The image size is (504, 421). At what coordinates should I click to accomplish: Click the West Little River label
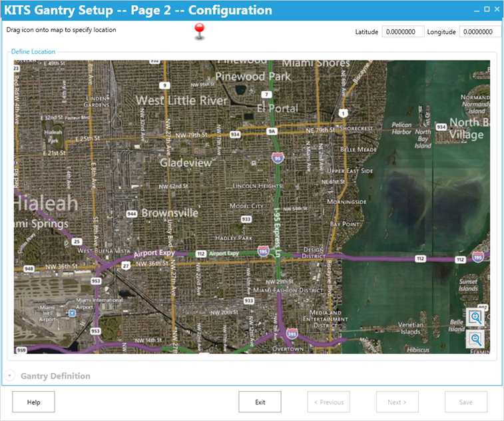pos(181,101)
